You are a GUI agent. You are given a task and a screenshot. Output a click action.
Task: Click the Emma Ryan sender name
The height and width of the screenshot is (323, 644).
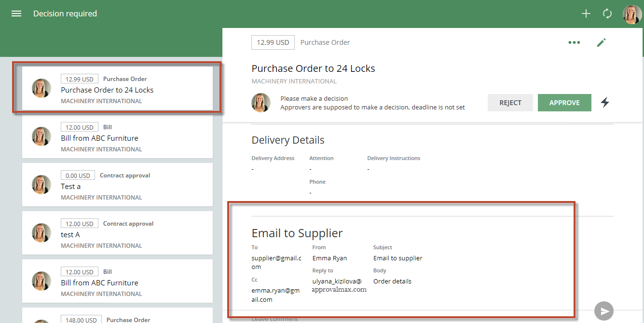coord(329,258)
